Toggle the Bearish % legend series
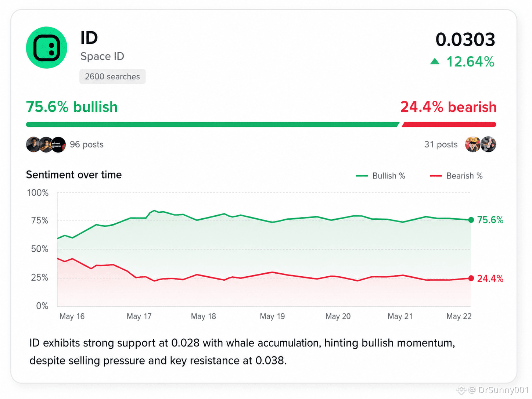The image size is (532, 399). pos(456,176)
